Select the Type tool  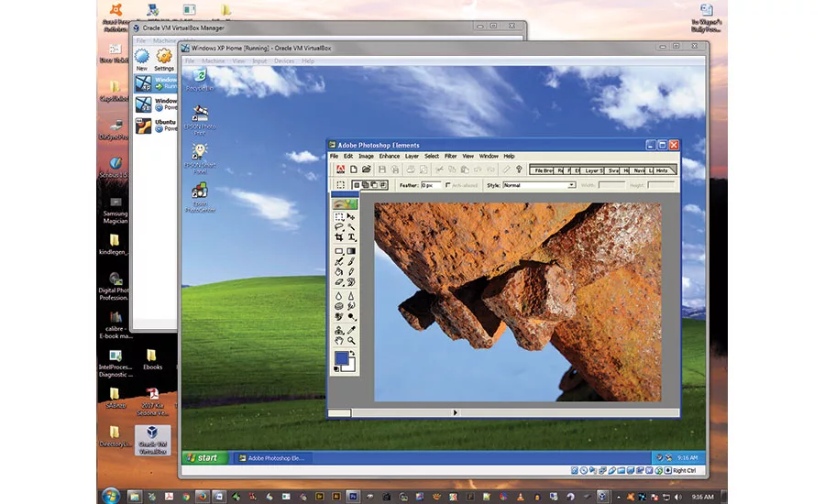[351, 237]
